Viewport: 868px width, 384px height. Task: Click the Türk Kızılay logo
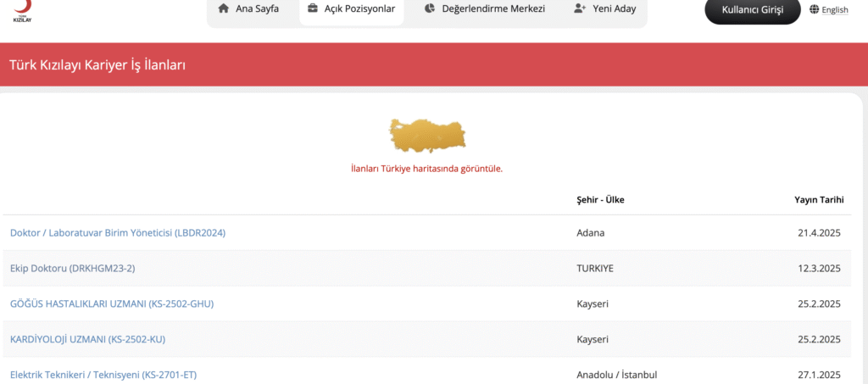tap(23, 11)
